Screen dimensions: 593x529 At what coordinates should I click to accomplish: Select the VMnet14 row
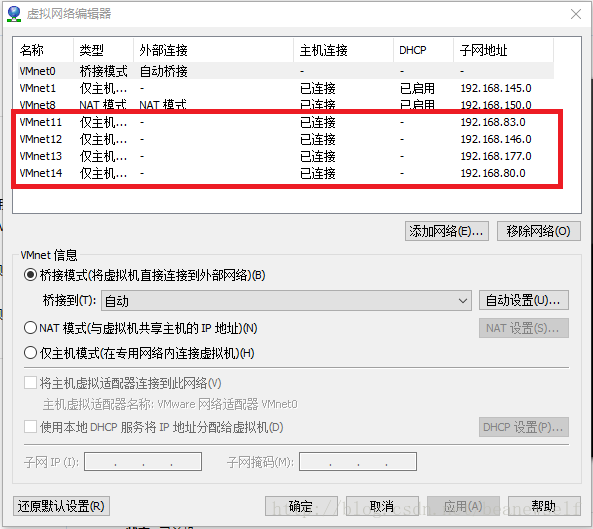[286, 173]
